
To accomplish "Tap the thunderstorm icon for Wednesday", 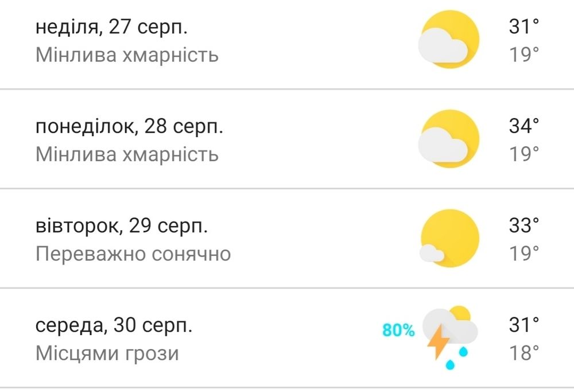I will coord(450,337).
